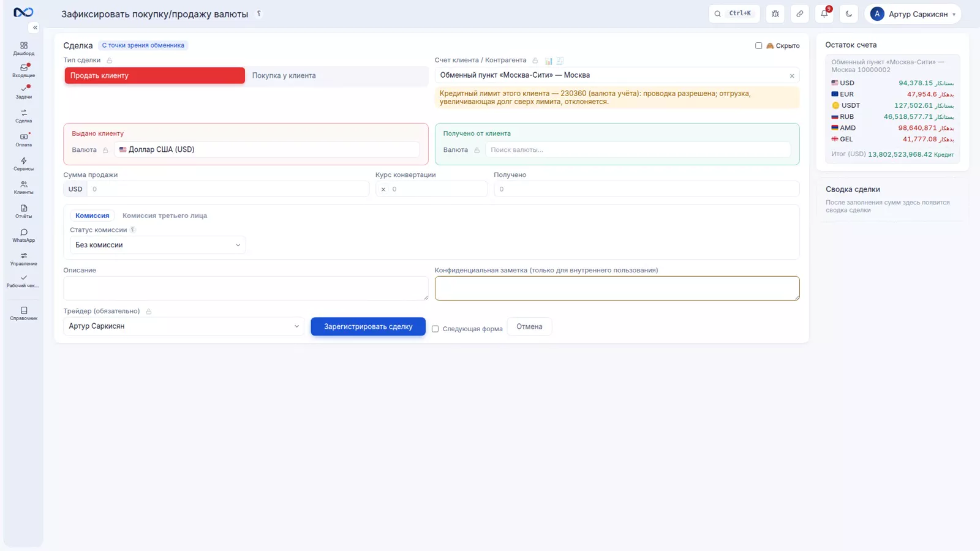Clear the selected client account with the X
Image resolution: width=980 pixels, height=551 pixels.
[792, 76]
